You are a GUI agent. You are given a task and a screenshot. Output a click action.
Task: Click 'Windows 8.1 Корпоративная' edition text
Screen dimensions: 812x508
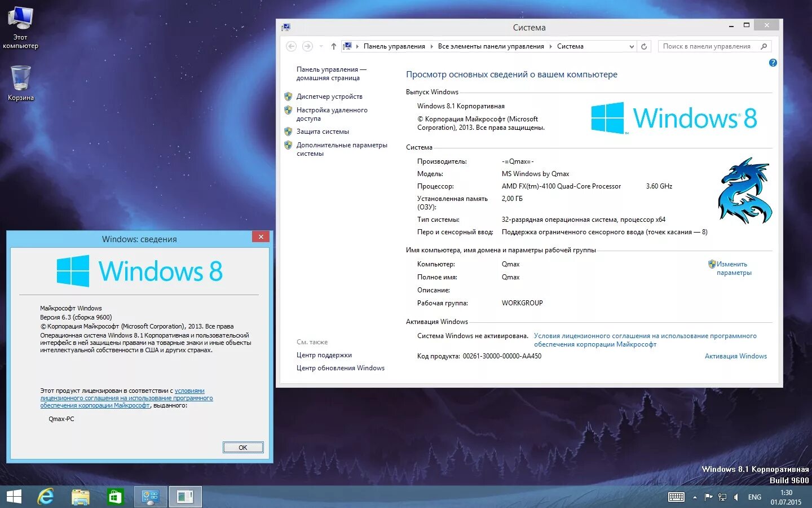coord(461,106)
